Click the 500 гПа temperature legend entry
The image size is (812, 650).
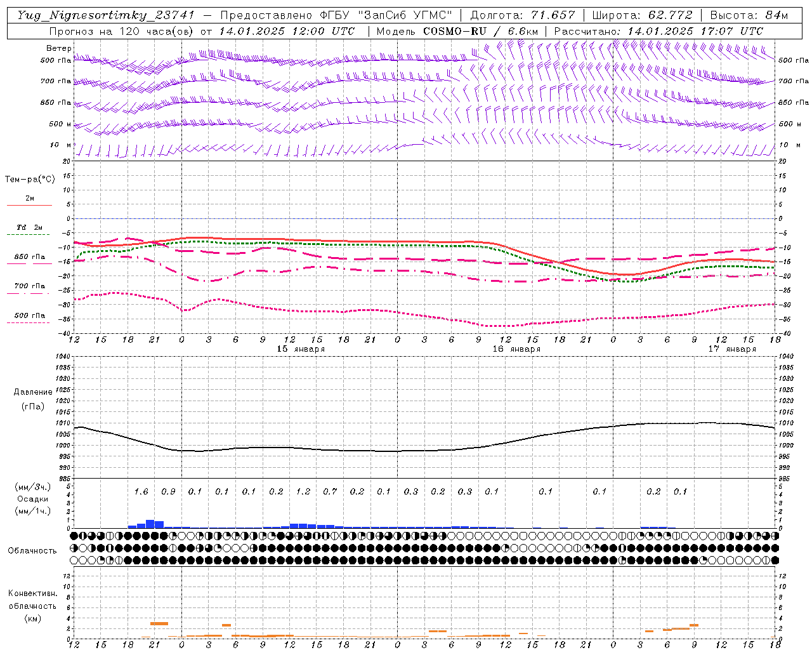click(x=30, y=315)
